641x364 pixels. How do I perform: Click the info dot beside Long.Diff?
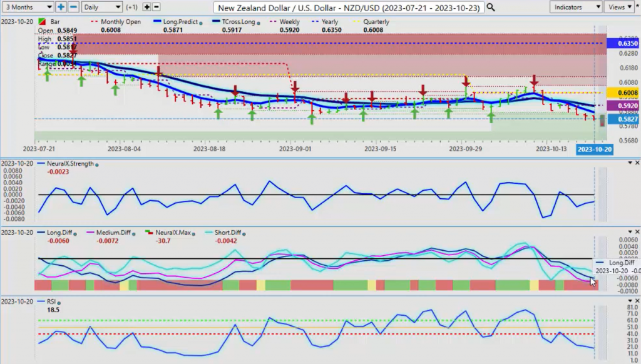[x=75, y=234]
